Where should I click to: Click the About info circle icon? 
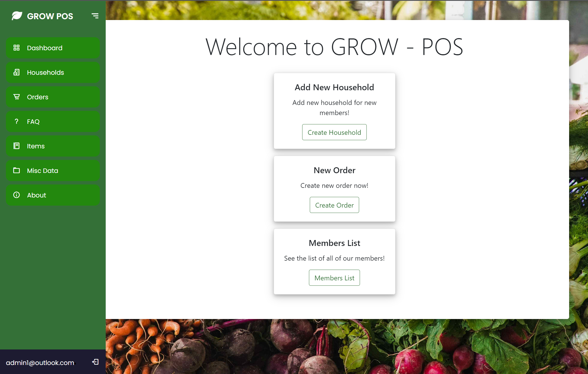coord(16,195)
